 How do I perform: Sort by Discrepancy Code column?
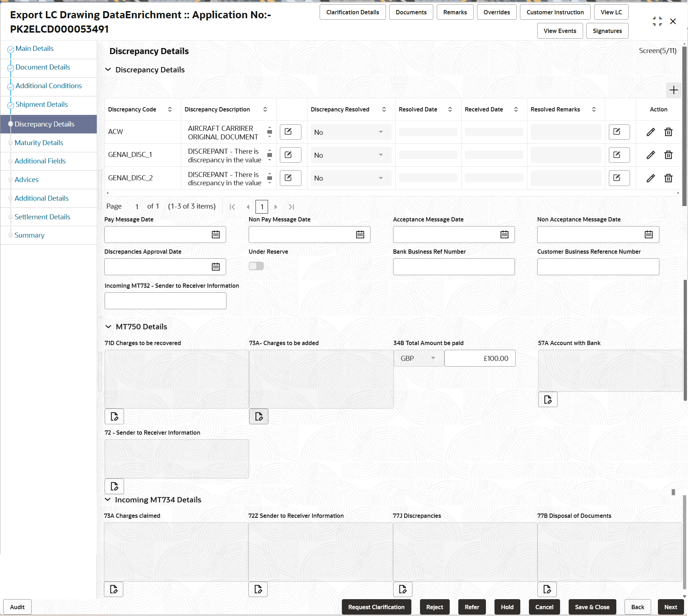(170, 110)
